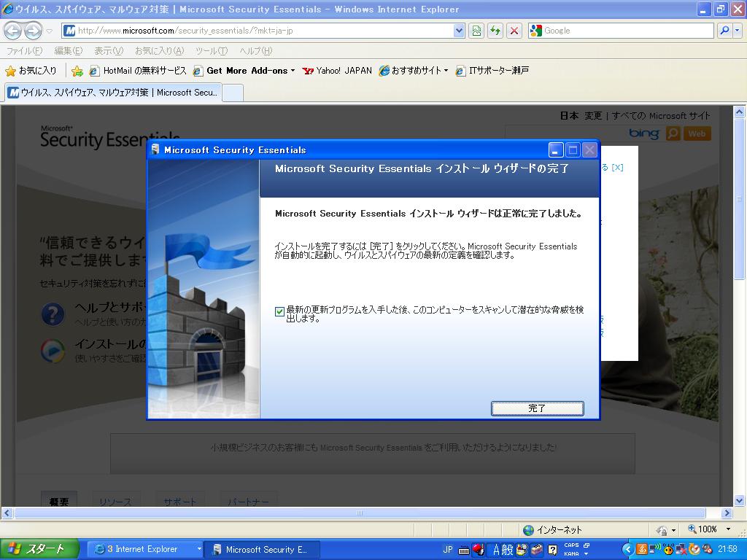
Task: Select the パートナー page tab
Action: 248,500
